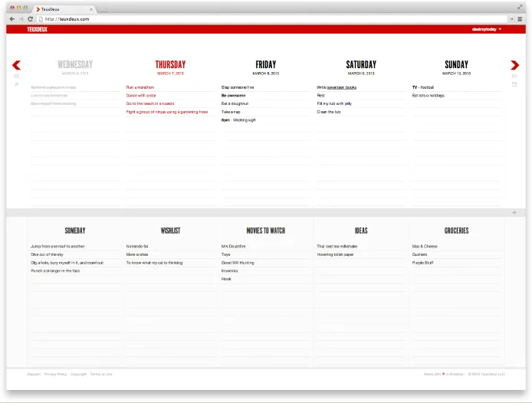Click the teuxdeux.com address bar
Viewport: 532px width, 403px height.
pyautogui.click(x=273, y=19)
